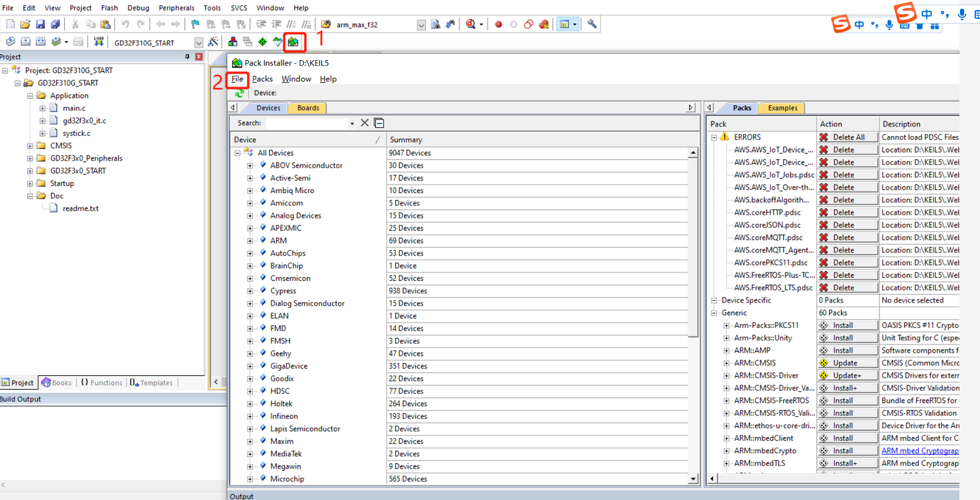Viewport: 980px width, 500px height.
Task: Collapse all devices icon beside search
Action: click(379, 123)
